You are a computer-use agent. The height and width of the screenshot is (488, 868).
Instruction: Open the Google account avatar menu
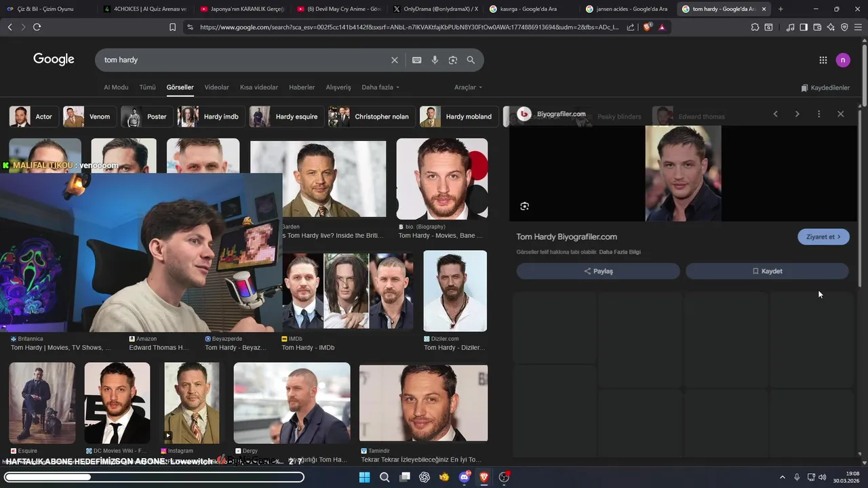[x=843, y=60]
